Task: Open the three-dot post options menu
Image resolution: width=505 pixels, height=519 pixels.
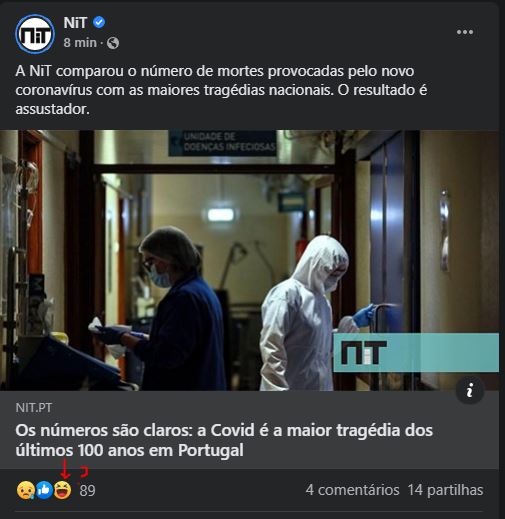Action: (x=465, y=32)
